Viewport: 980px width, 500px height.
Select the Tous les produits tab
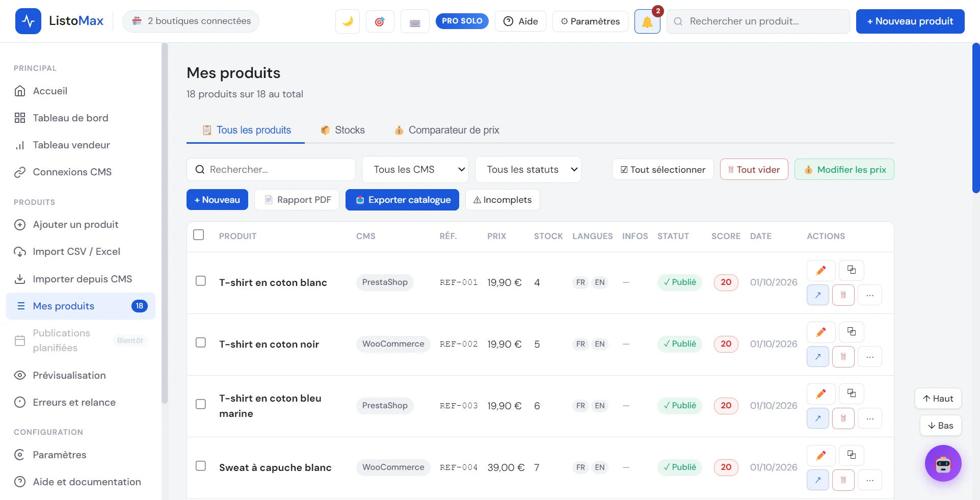[x=247, y=130]
